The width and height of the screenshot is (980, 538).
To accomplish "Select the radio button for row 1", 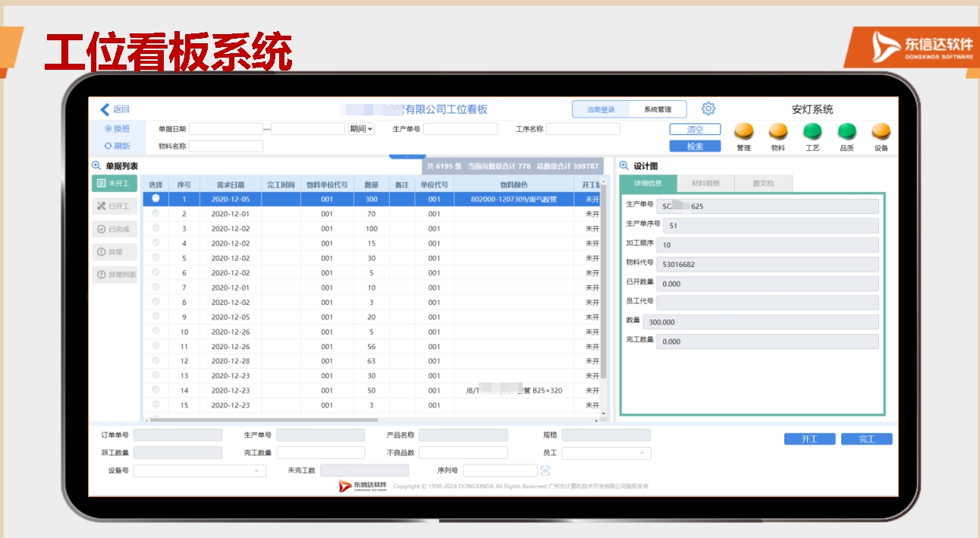I will [x=155, y=199].
